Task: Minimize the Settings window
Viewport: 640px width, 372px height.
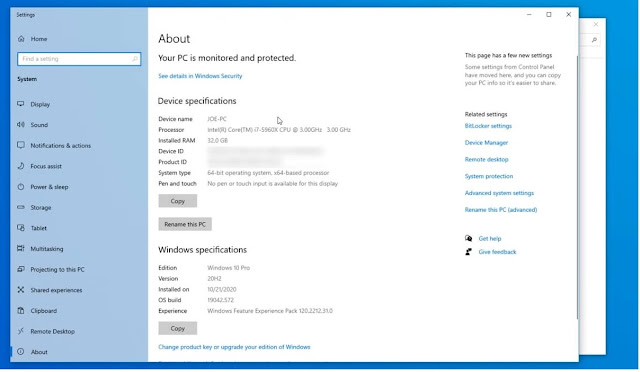Action: coord(529,14)
